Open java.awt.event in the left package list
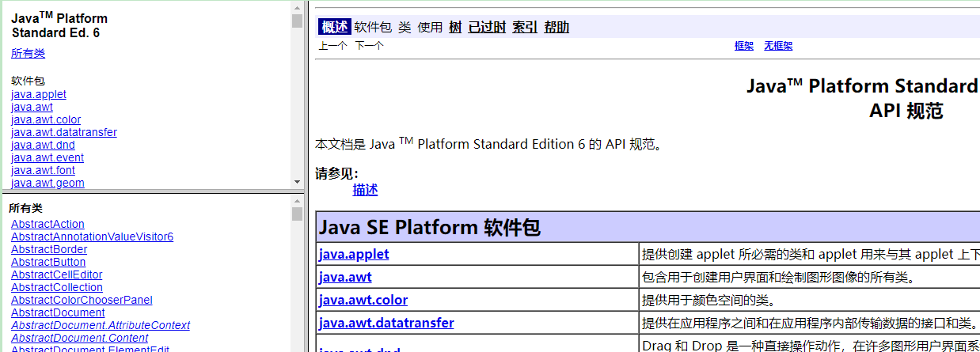Viewport: 980px width, 352px height. pos(47,157)
